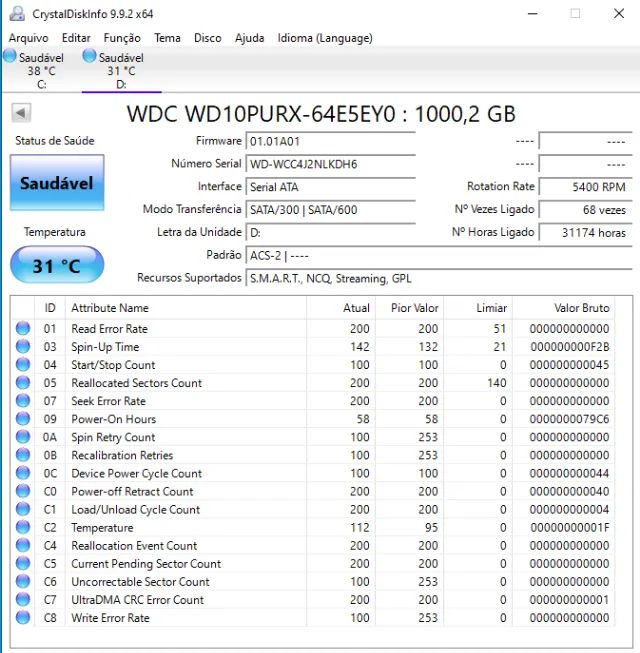Click status orb for Recalibration Retries

(x=23, y=455)
